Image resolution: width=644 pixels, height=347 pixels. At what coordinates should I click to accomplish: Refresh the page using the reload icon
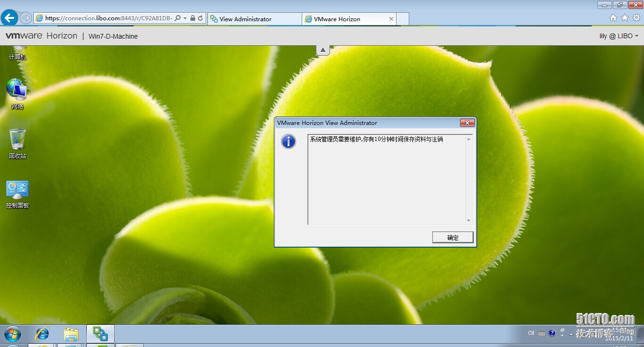click(x=200, y=18)
